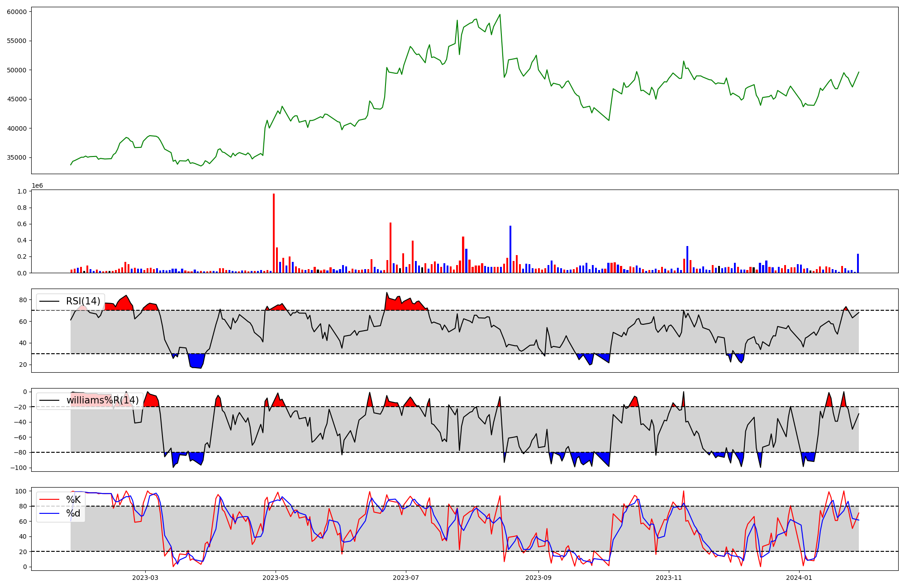Viewport: 905px width, 588px height.
Task: Click the tallest red volume bar
Action: [274, 233]
